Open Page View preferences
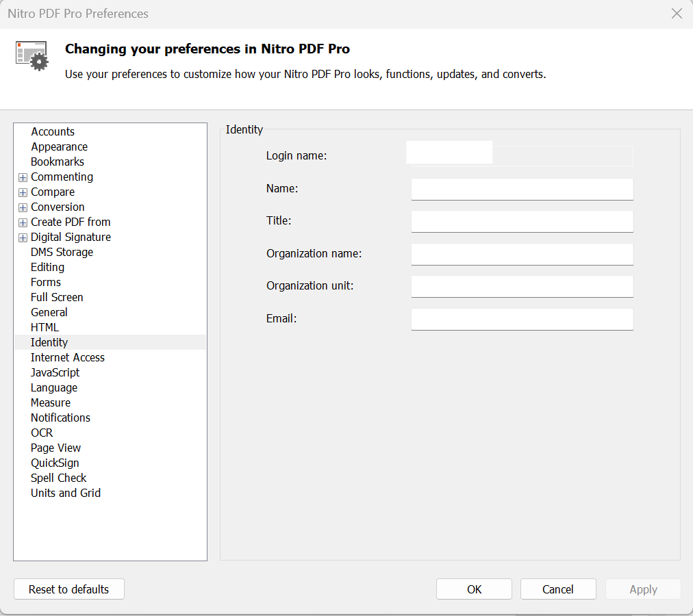 point(55,447)
